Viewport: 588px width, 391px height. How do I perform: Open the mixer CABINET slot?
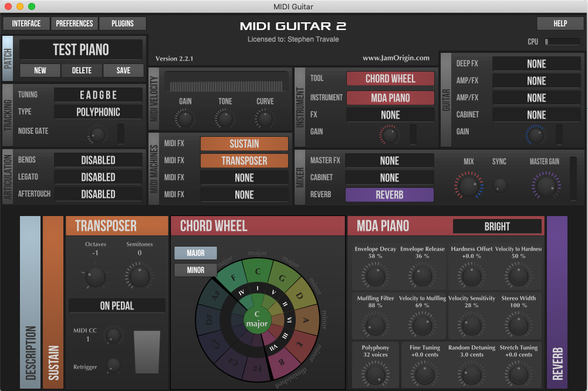[x=390, y=177]
